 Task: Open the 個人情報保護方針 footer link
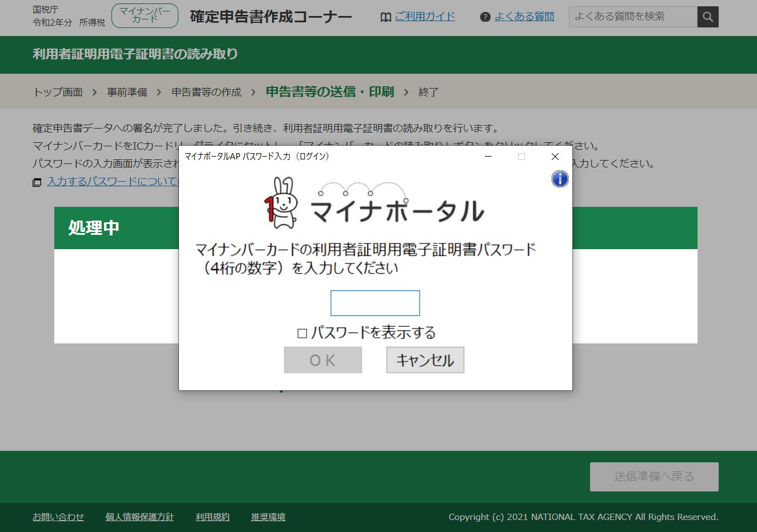click(140, 517)
